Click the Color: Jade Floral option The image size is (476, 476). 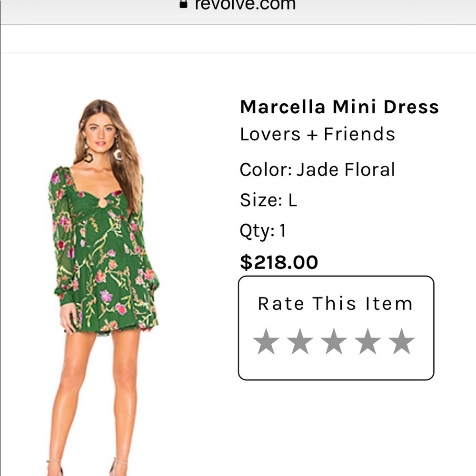tap(317, 169)
